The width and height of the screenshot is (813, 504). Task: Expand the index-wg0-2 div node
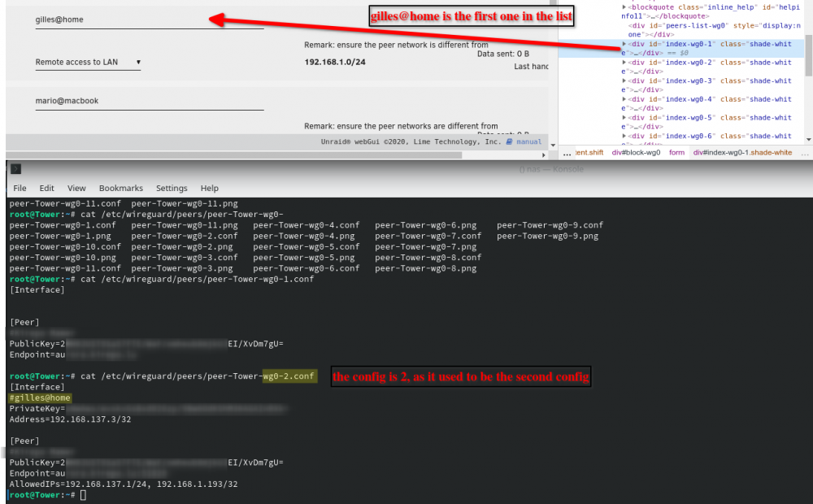click(x=624, y=63)
